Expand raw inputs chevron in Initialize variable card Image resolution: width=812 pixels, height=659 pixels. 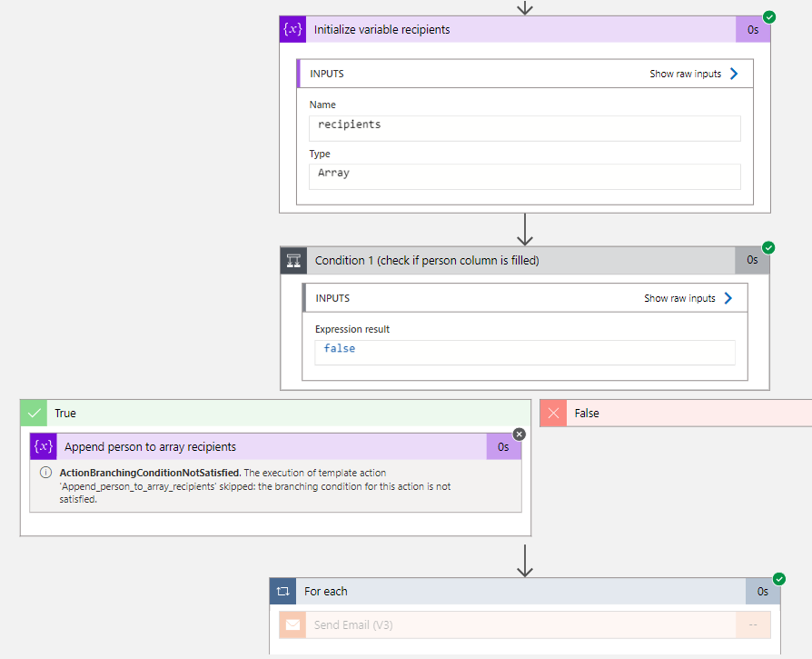pyautogui.click(x=734, y=74)
